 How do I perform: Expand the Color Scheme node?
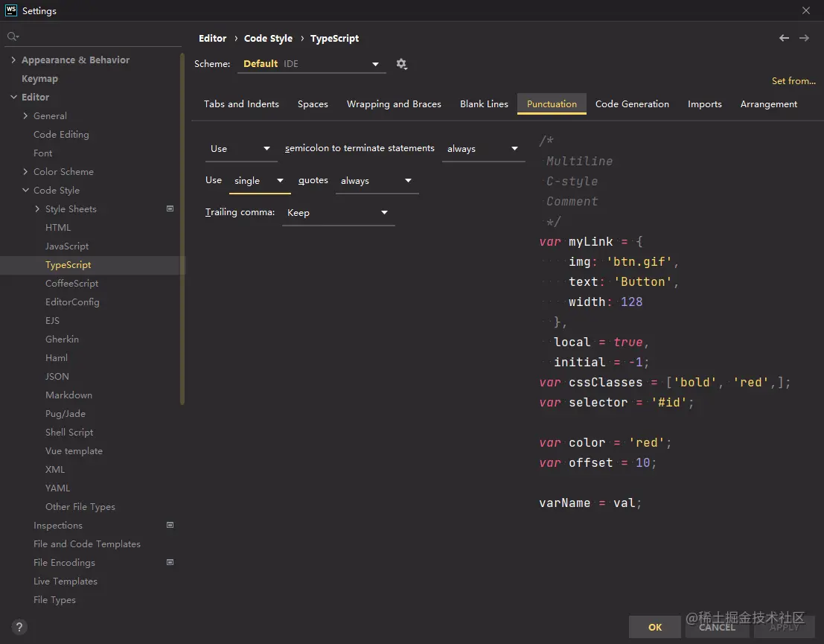[25, 171]
